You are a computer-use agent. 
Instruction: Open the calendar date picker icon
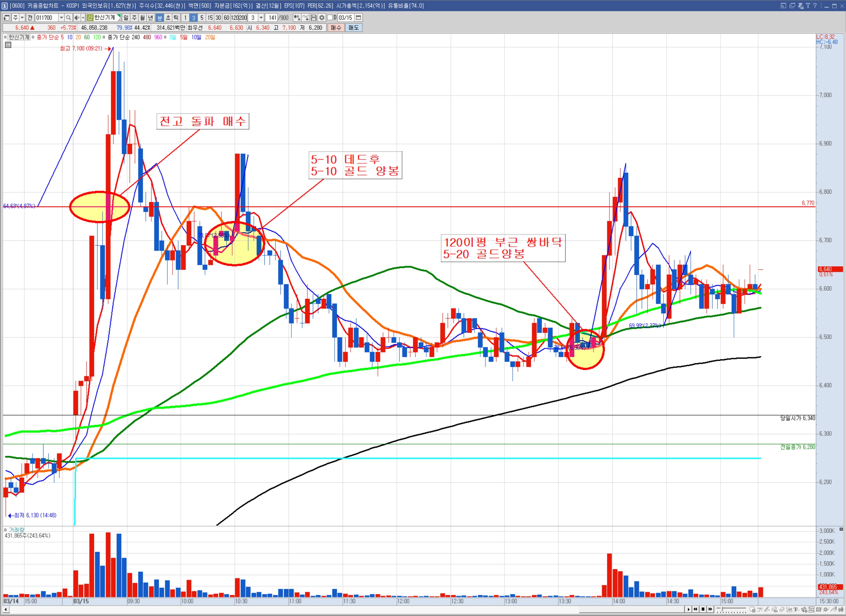358,18
